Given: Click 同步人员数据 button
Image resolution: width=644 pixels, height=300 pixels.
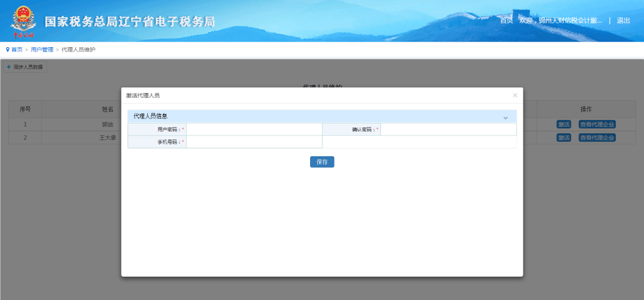Looking at the screenshot, I should (25, 67).
